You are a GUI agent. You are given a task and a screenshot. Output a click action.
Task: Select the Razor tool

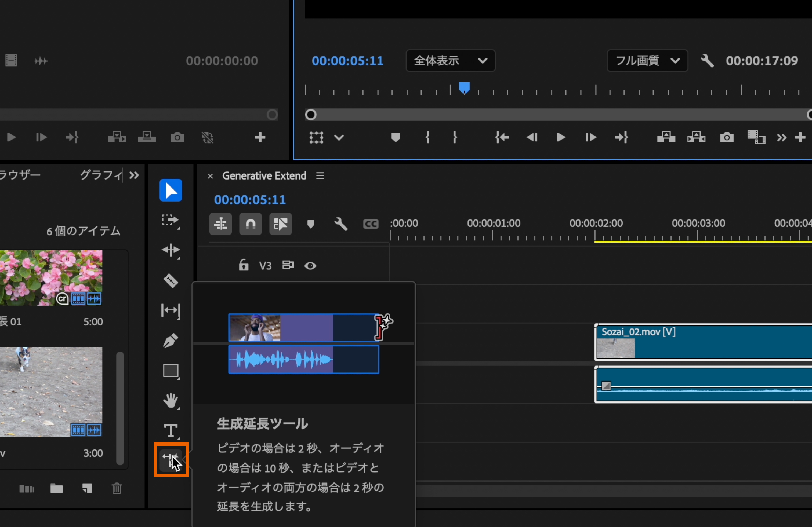coord(171,281)
